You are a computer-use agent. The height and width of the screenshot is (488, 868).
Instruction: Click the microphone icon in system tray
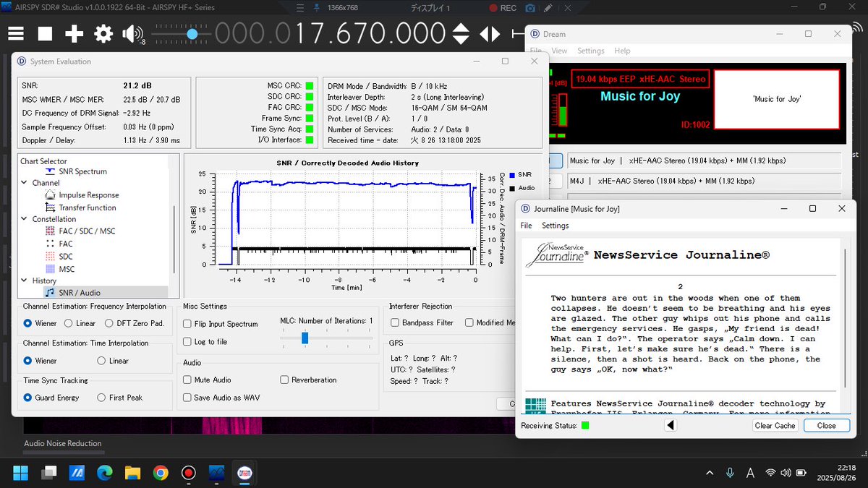pyautogui.click(x=730, y=473)
